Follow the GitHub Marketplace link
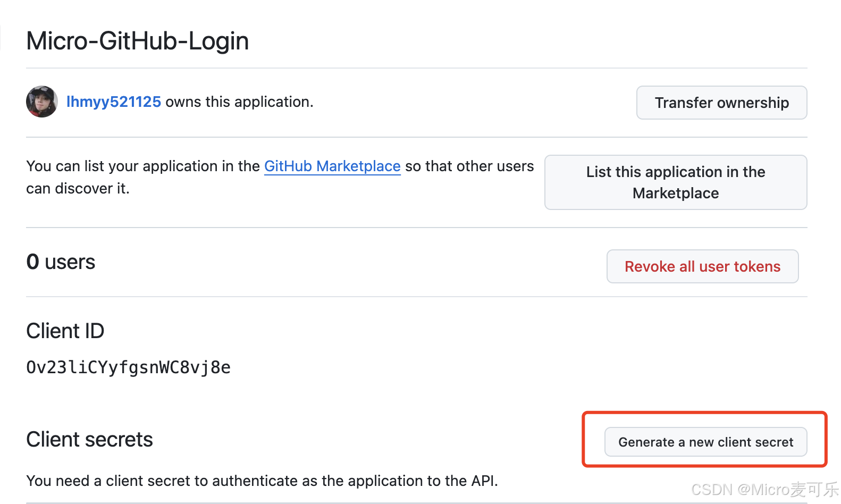 pyautogui.click(x=332, y=166)
